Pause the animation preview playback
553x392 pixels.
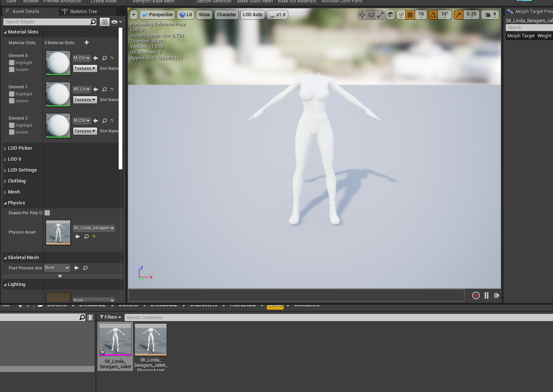pyautogui.click(x=487, y=295)
